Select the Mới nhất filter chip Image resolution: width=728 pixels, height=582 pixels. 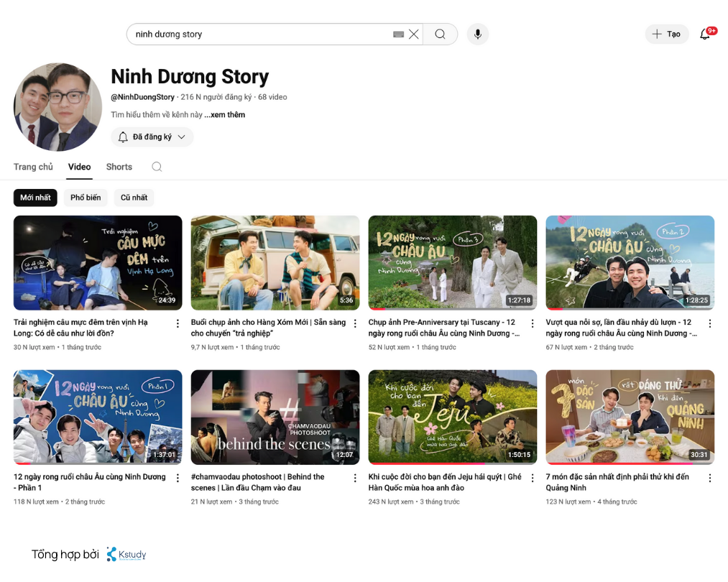tap(34, 197)
